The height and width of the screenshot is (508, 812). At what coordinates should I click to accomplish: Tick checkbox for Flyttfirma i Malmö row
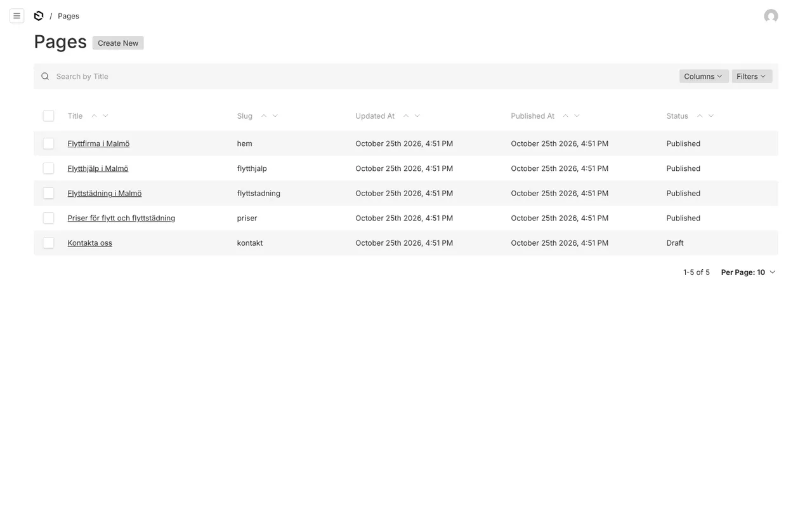(49, 144)
